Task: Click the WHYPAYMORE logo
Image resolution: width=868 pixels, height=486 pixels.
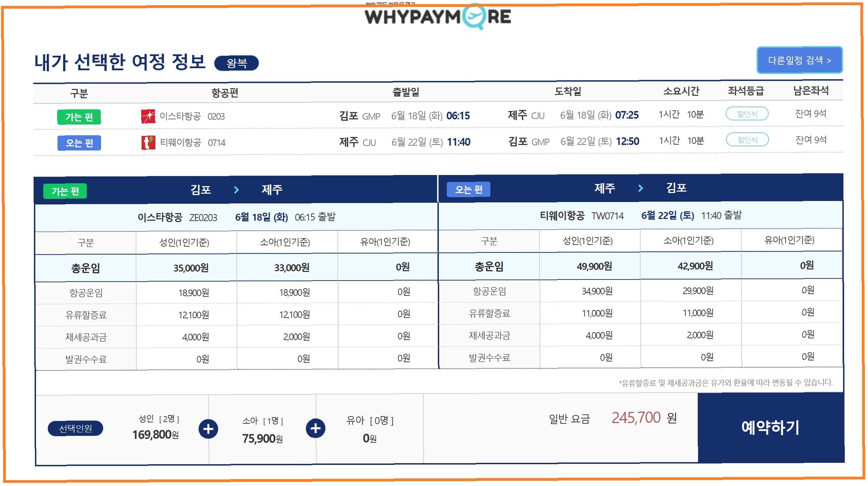Action: coord(437,17)
